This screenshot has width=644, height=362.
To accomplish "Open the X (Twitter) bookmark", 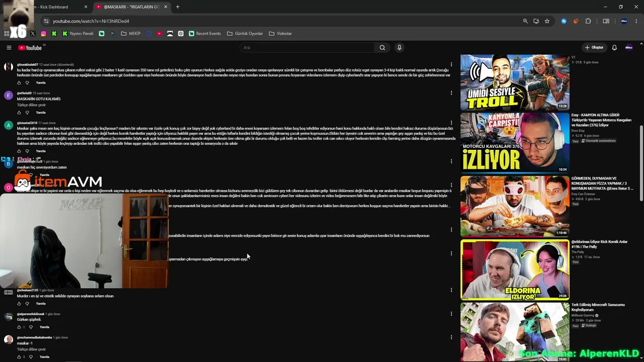I will point(33,34).
